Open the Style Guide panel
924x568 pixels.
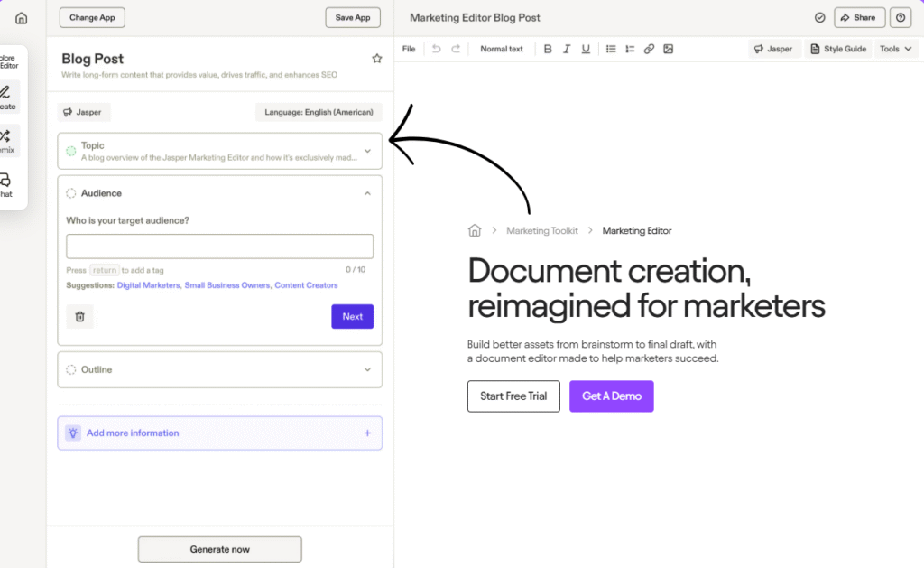coord(838,49)
